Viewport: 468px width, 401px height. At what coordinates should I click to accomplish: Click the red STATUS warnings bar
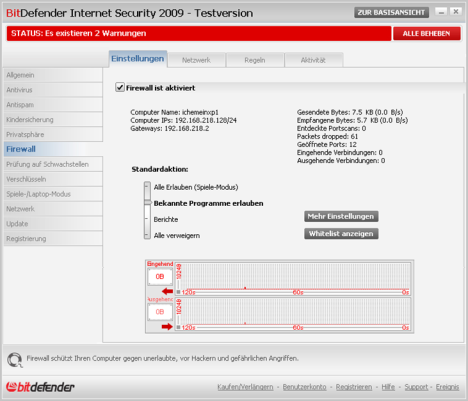coord(199,34)
